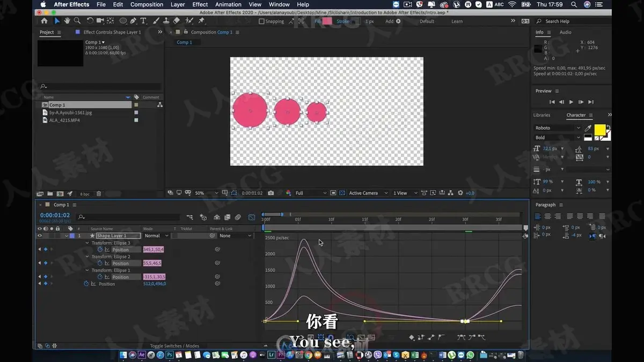Select the Roto Brush tool
Viewport: 644px width, 362px height.
coord(189,21)
